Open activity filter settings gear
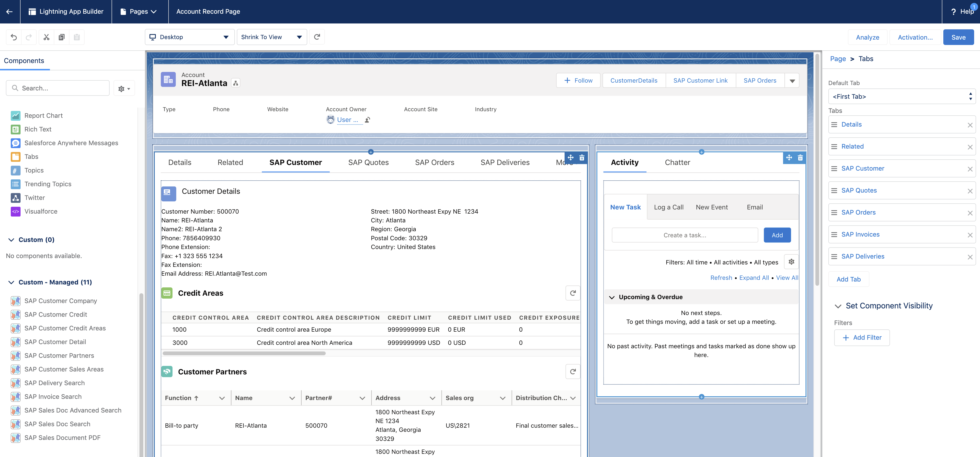 [x=791, y=262]
